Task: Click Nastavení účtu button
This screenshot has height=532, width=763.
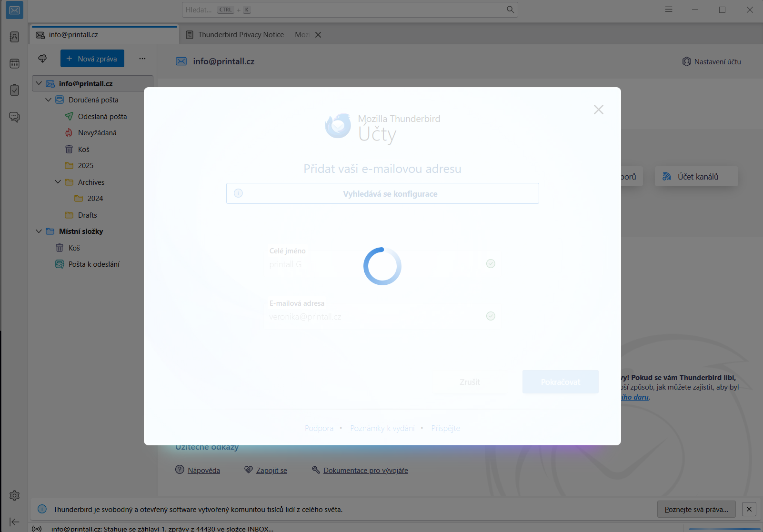Action: coord(712,61)
